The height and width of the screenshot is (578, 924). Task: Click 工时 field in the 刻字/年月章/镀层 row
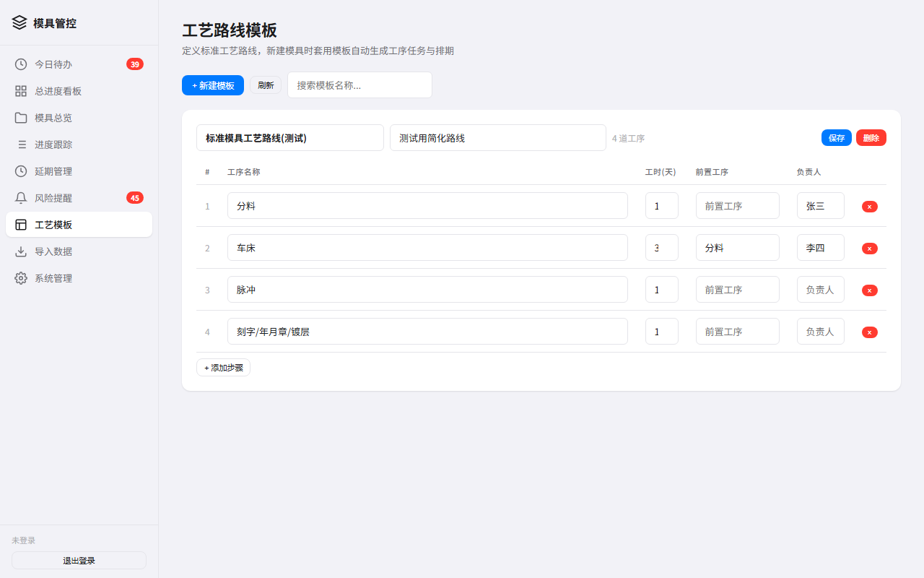coord(662,332)
